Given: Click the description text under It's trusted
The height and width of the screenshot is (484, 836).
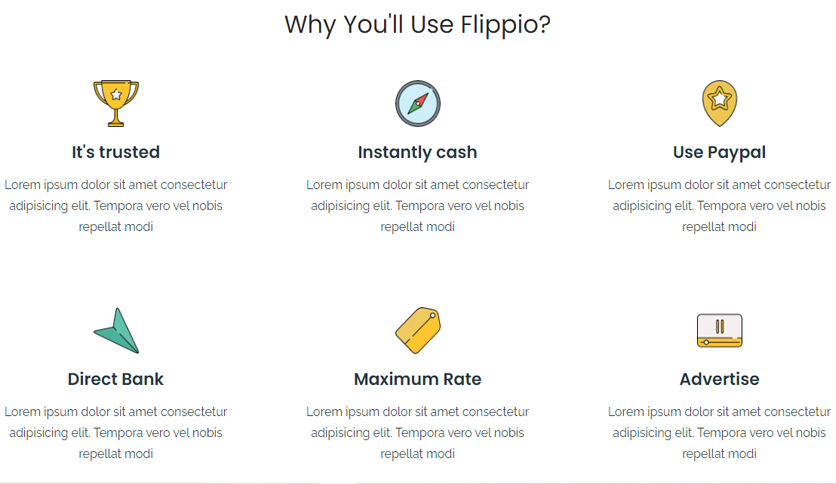Looking at the screenshot, I should [x=116, y=206].
